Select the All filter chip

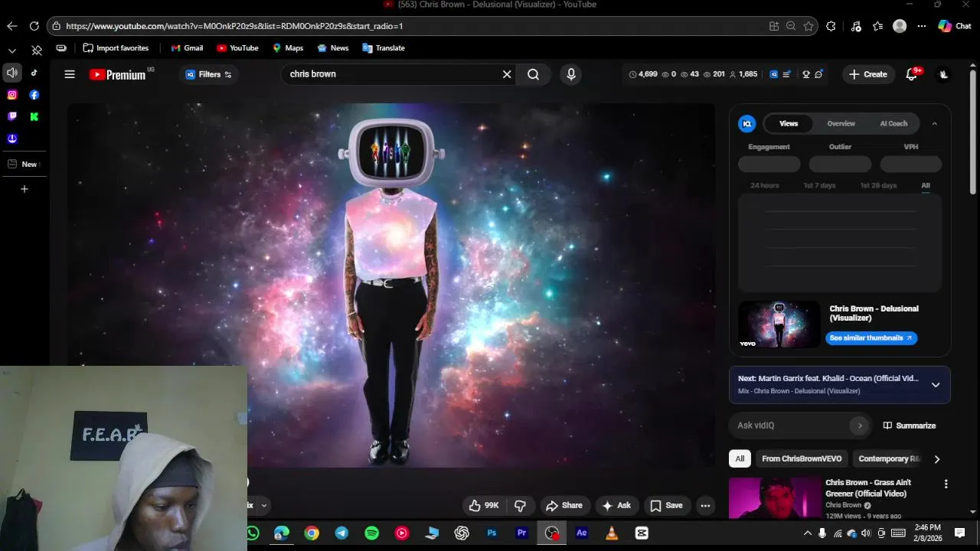click(x=740, y=458)
